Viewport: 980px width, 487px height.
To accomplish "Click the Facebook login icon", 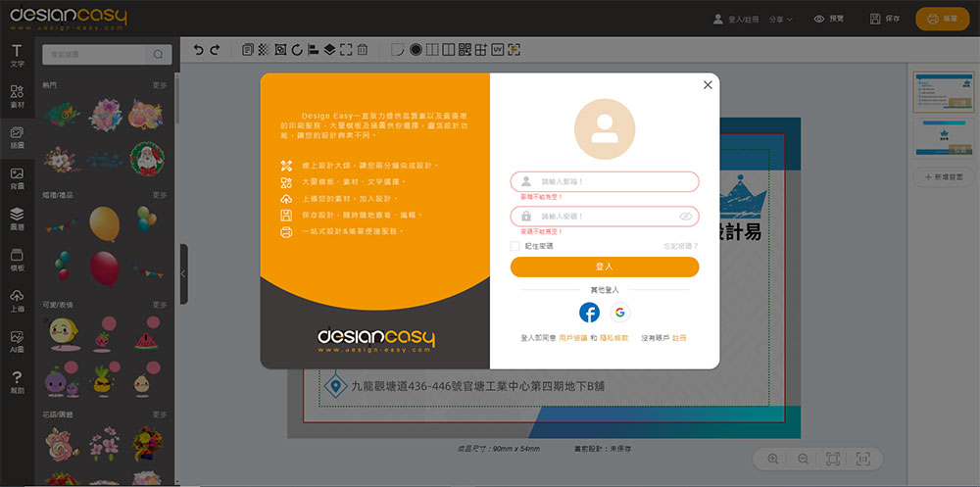I will click(x=589, y=313).
